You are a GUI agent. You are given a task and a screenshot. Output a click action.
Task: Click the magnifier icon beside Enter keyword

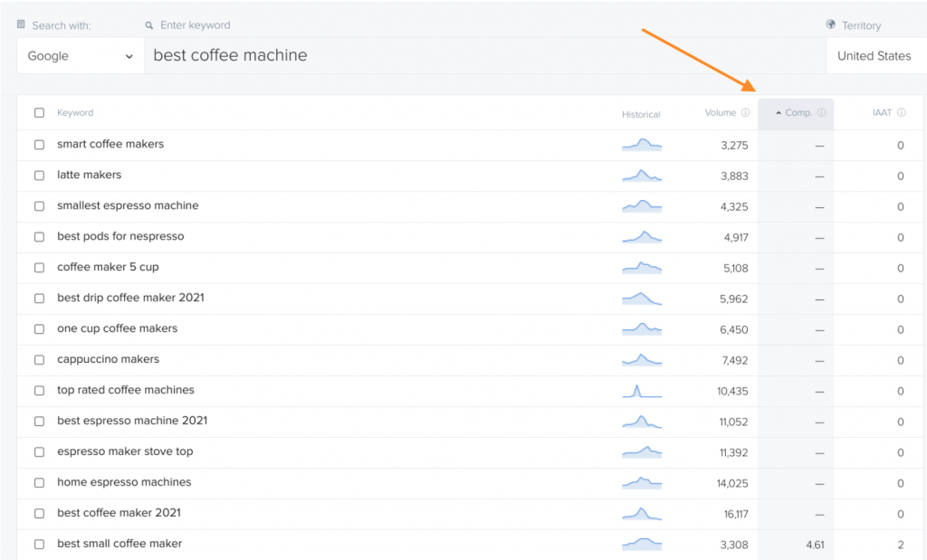[149, 25]
